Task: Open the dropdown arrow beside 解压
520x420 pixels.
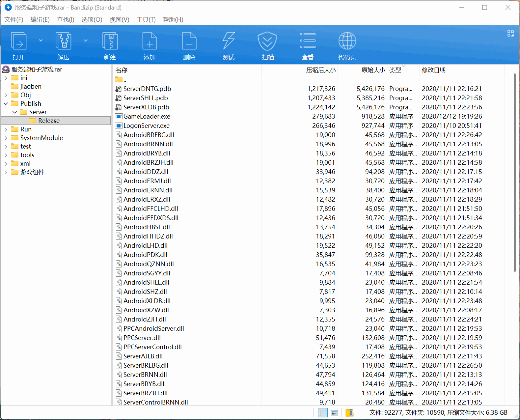Action: pyautogui.click(x=86, y=41)
